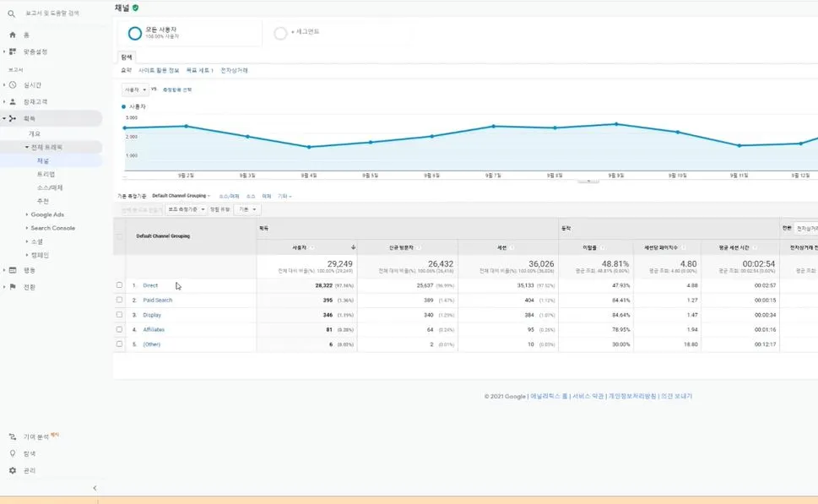This screenshot has width=818, height=504.
Task: Click the search magnifier icon in sidebar
Action: coord(12,14)
